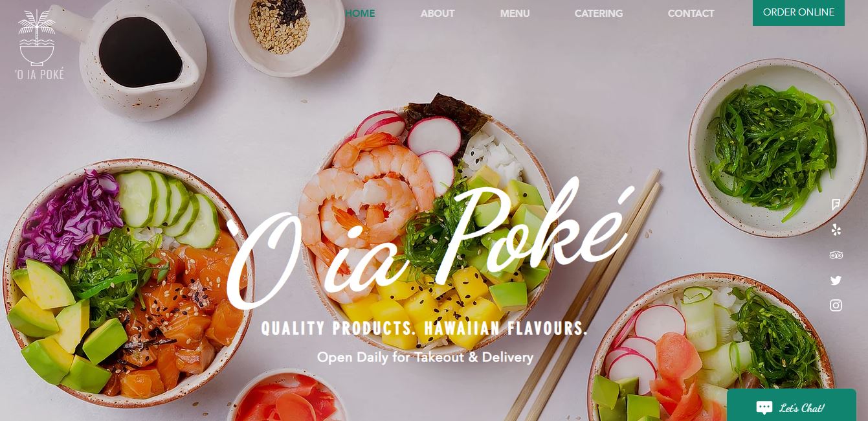The image size is (868, 421).
Task: Open the Yelp page icon
Action: coord(836,230)
